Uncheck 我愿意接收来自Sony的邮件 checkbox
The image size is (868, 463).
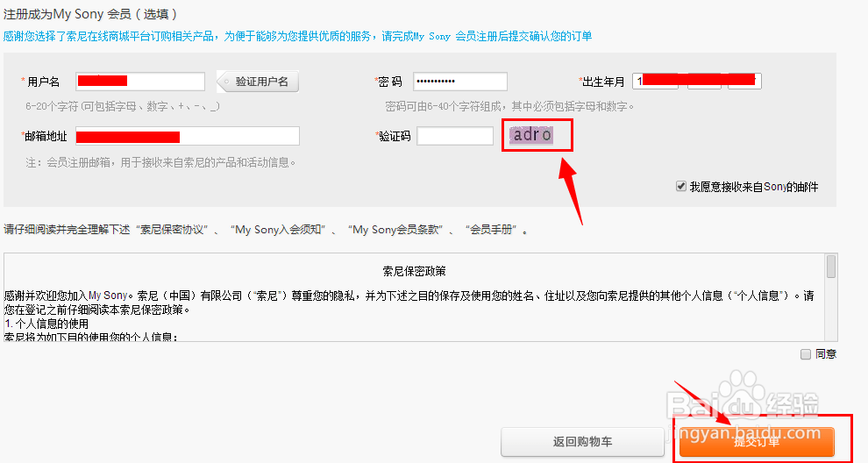681,186
